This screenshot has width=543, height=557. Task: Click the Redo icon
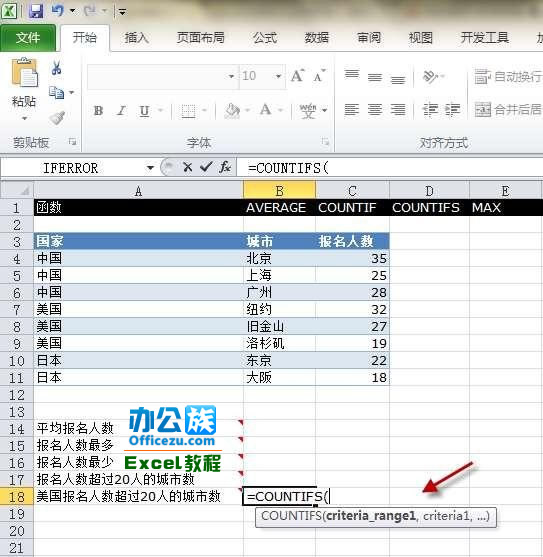pyautogui.click(x=89, y=11)
